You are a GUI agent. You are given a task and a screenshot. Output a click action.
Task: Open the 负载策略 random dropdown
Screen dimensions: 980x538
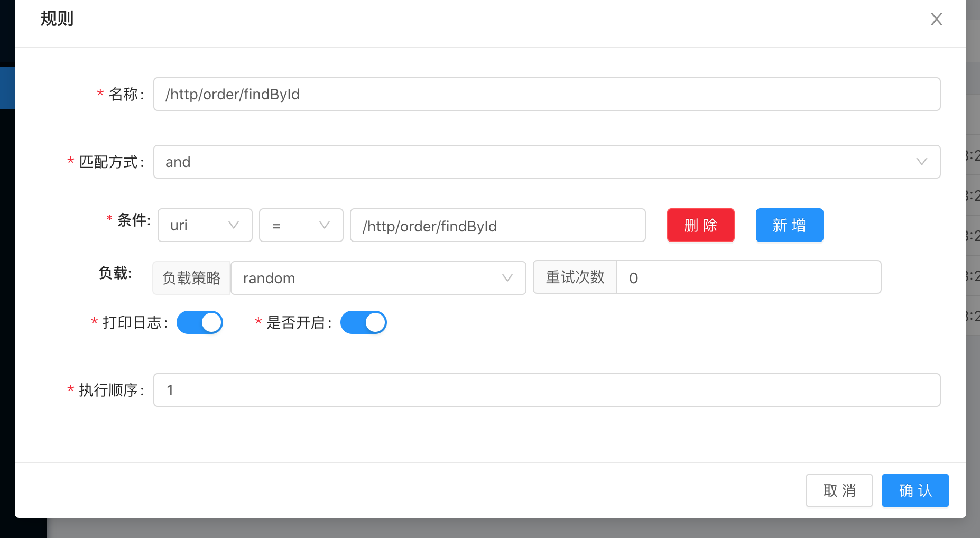coord(378,278)
